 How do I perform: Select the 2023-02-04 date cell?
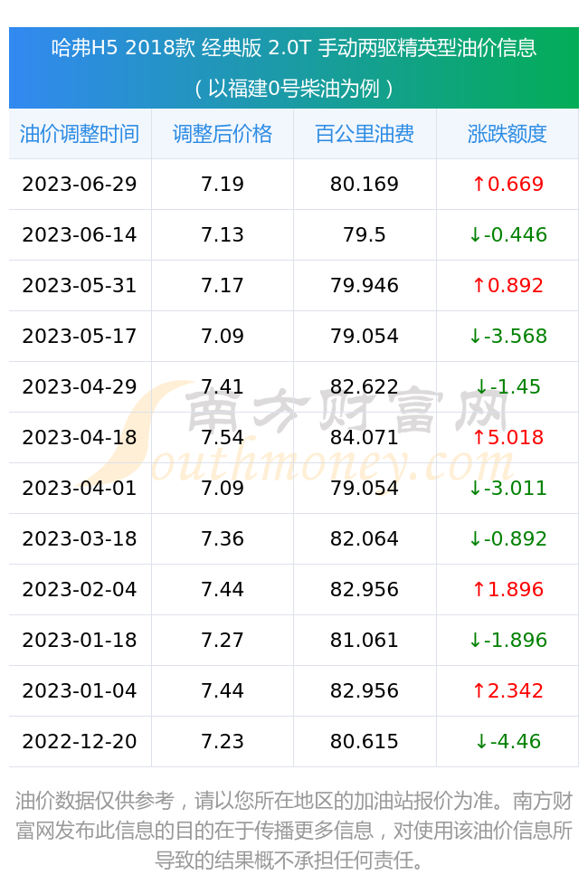tap(80, 589)
